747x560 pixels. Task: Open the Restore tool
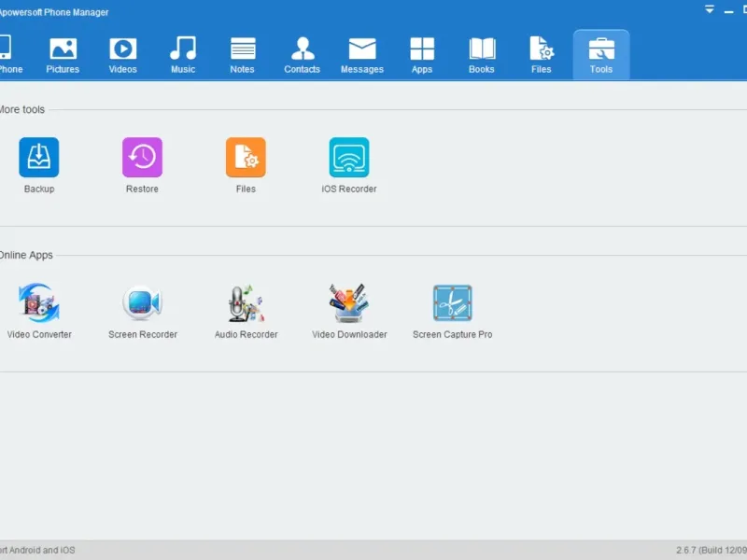tap(143, 165)
